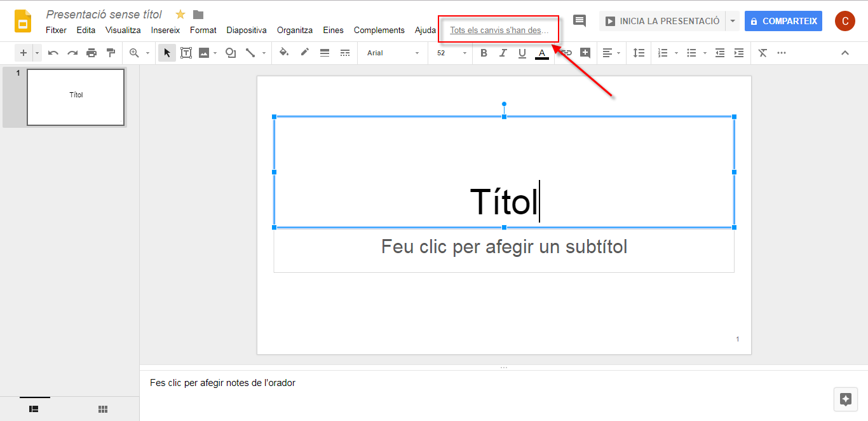The height and width of the screenshot is (421, 868).
Task: Open zoom level dropdown arrow
Action: [147, 53]
